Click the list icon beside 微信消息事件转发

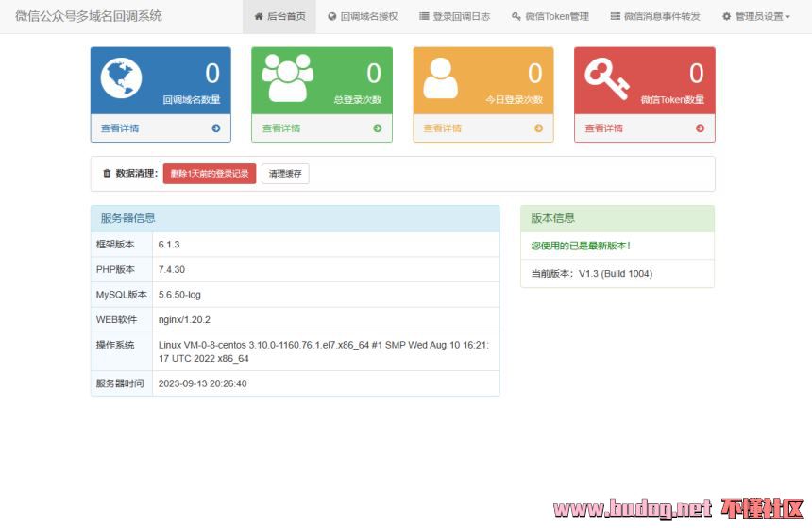[x=616, y=17]
